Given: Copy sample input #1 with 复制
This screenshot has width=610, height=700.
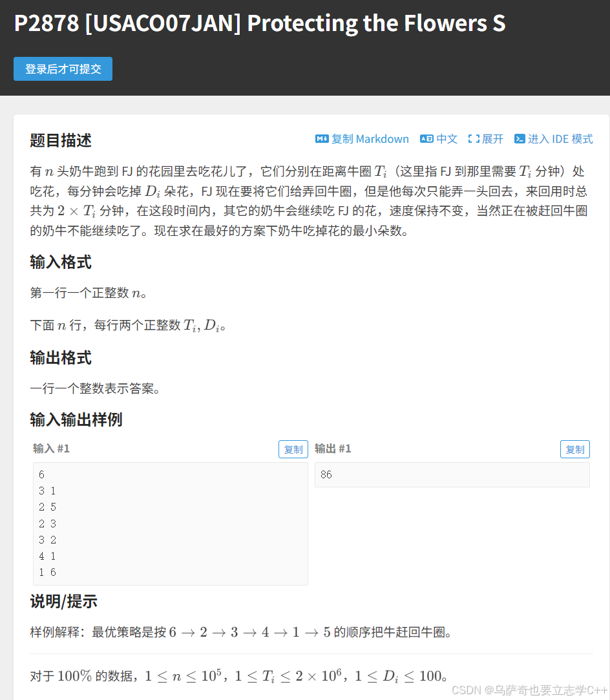Looking at the screenshot, I should (293, 449).
